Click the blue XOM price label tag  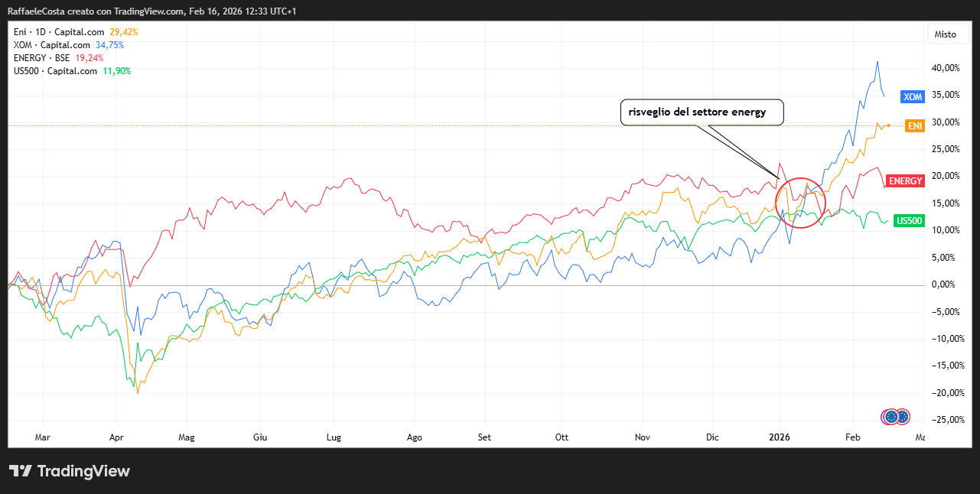pos(913,97)
